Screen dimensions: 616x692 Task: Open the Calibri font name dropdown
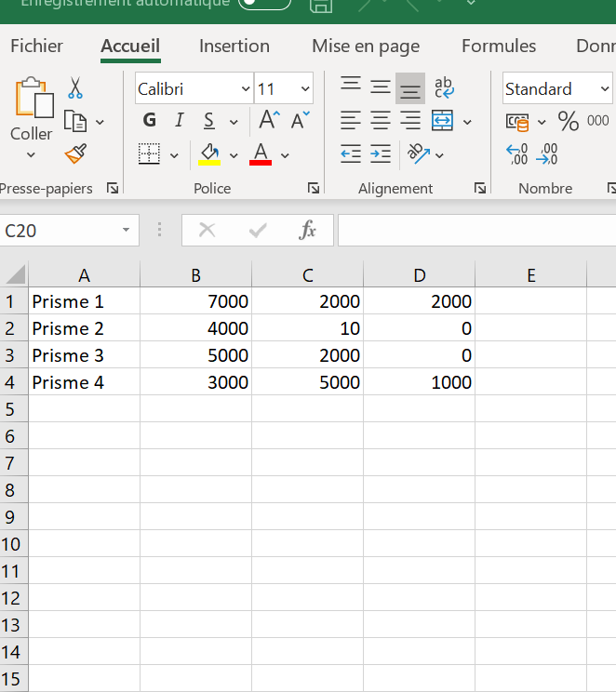(x=246, y=89)
